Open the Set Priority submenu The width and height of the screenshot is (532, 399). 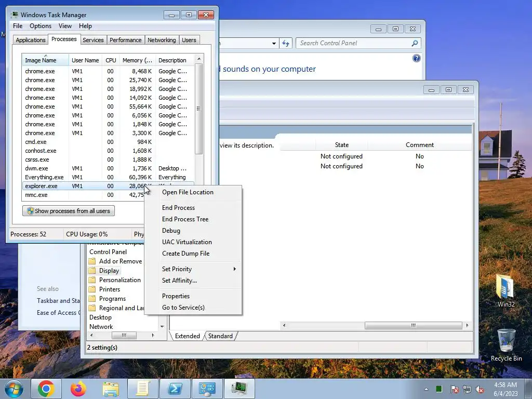tap(199, 269)
